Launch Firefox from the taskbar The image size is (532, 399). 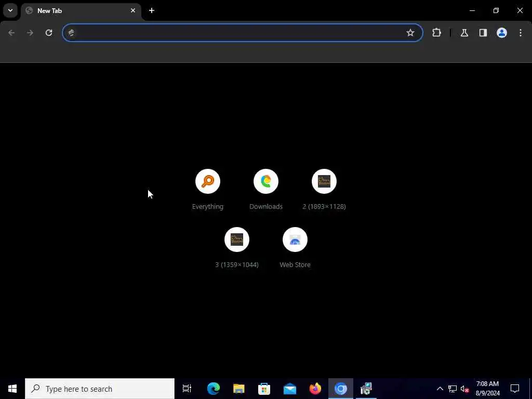click(315, 389)
